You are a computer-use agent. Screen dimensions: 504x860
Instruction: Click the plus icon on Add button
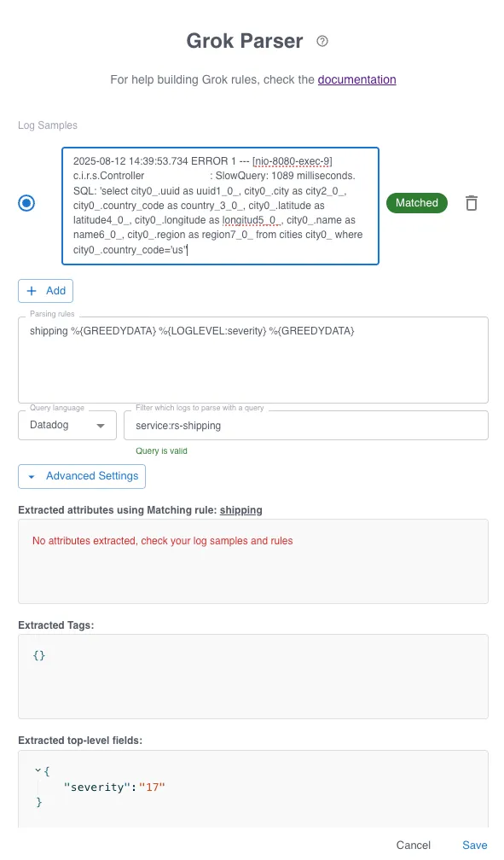(x=32, y=291)
